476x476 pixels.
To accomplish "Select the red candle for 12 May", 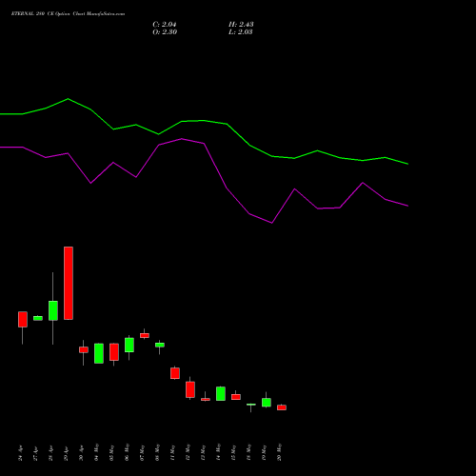I will (x=190, y=389).
